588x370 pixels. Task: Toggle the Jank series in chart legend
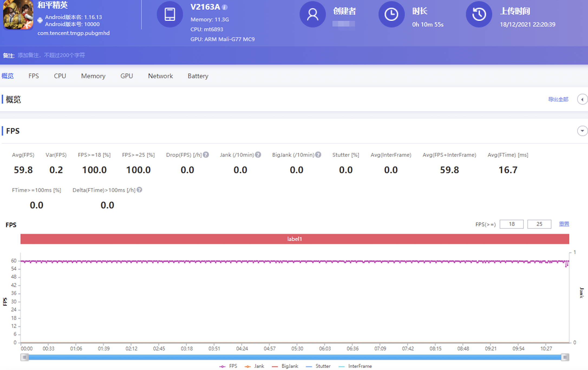[x=254, y=366]
